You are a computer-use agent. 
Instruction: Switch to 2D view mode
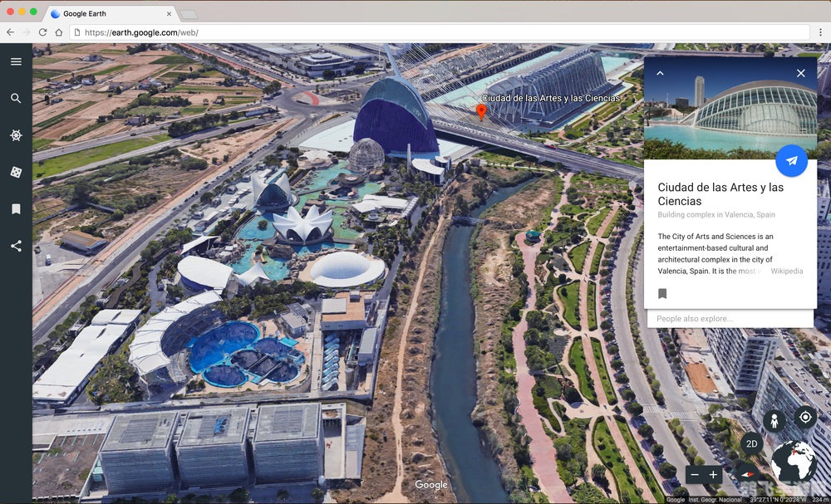(750, 443)
